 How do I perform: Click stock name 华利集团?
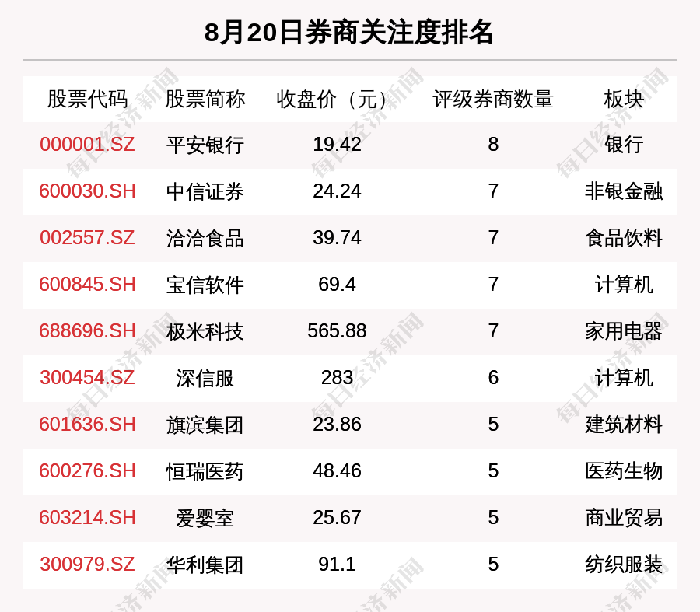(205, 565)
